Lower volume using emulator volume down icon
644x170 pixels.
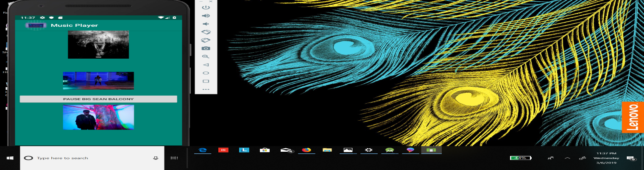[206, 24]
